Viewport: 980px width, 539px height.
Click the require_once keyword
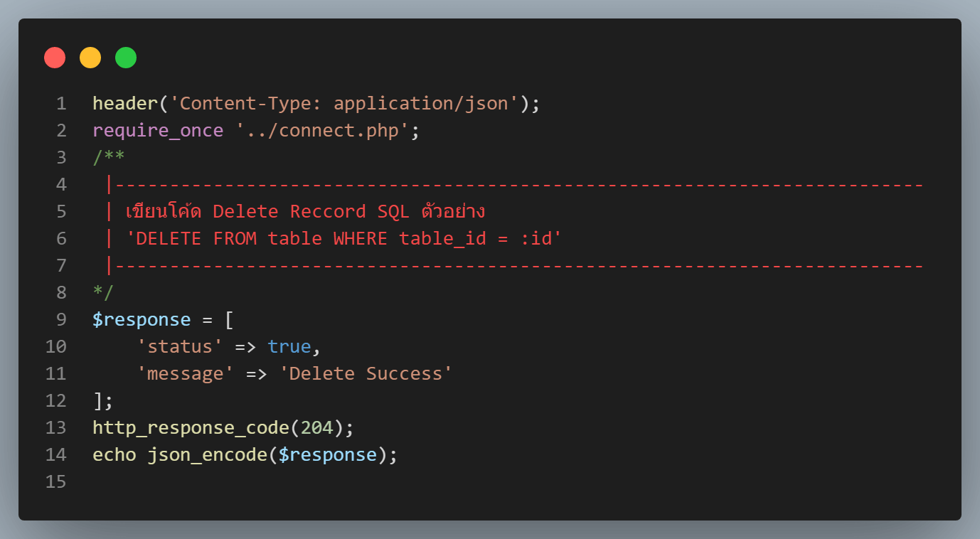(158, 131)
